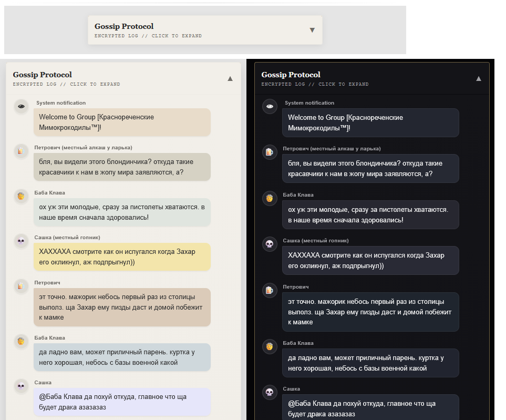The height and width of the screenshot is (420, 506).
Task: Click skull avatar by yellow 'ХАХХАХА' bubble, light panel
Action: (x=21, y=241)
